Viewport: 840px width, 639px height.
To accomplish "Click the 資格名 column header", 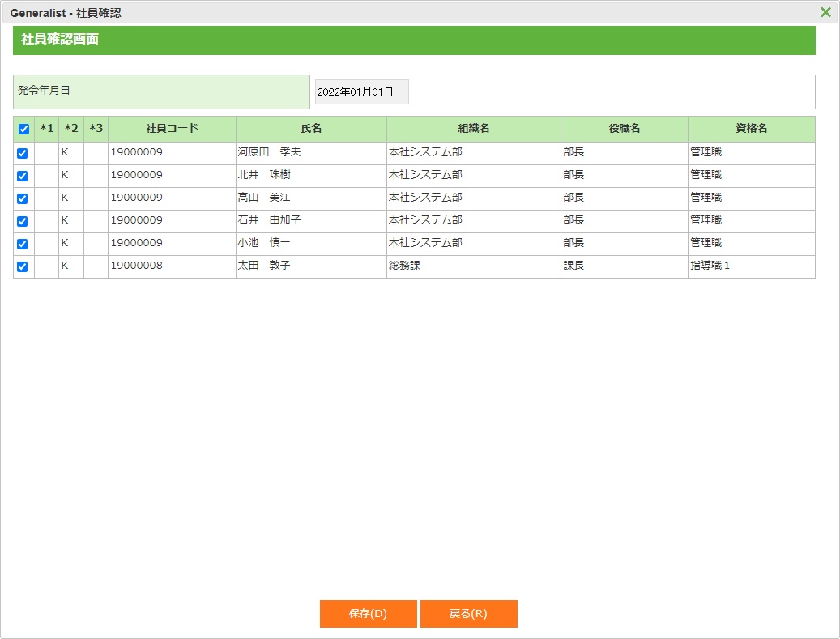I will click(x=751, y=129).
